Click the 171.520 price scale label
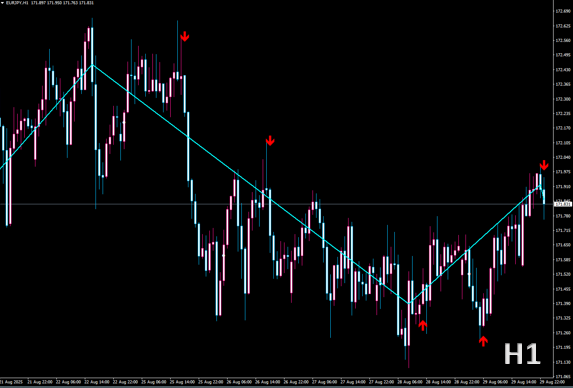This screenshot has height=388, width=573. tap(563, 274)
